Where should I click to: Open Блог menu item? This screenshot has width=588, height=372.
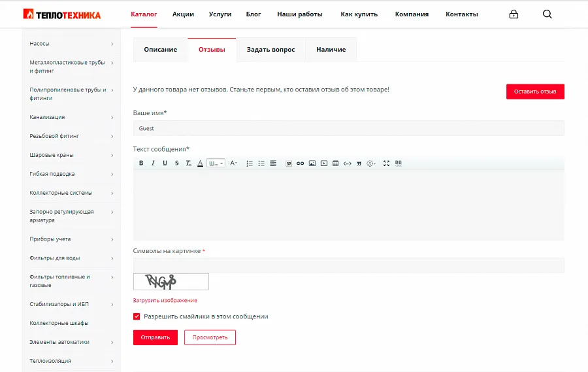tap(253, 14)
